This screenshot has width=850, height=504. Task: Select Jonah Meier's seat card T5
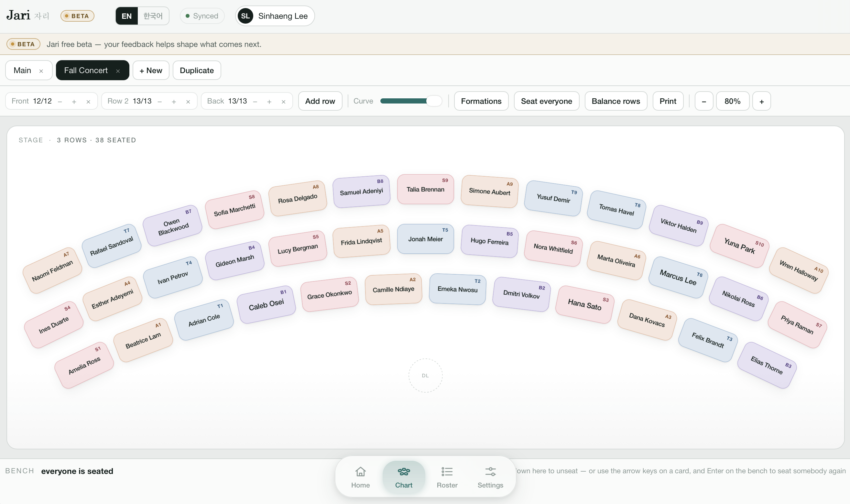[x=425, y=239]
